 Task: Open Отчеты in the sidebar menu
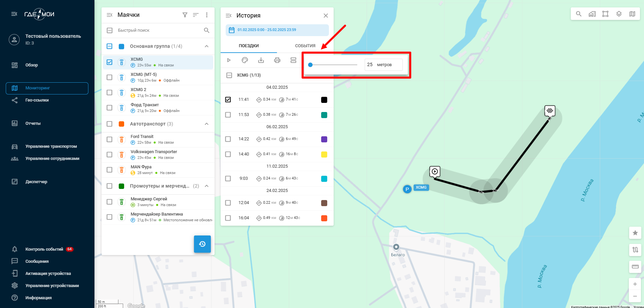[x=33, y=123]
